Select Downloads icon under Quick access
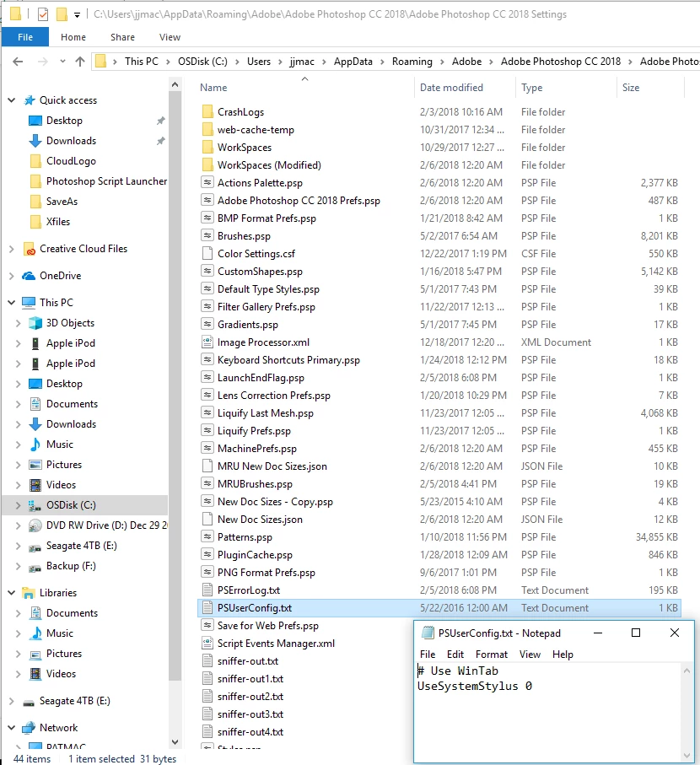700x765 pixels. tap(35, 141)
